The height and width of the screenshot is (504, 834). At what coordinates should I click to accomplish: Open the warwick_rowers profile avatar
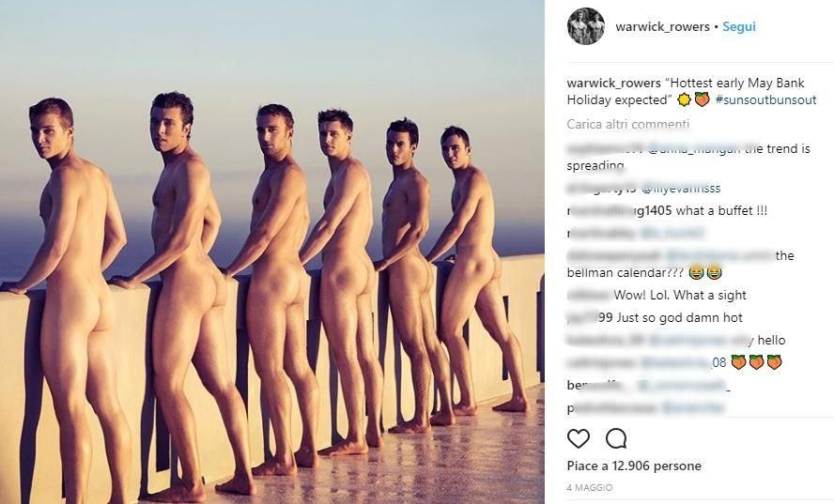586,26
